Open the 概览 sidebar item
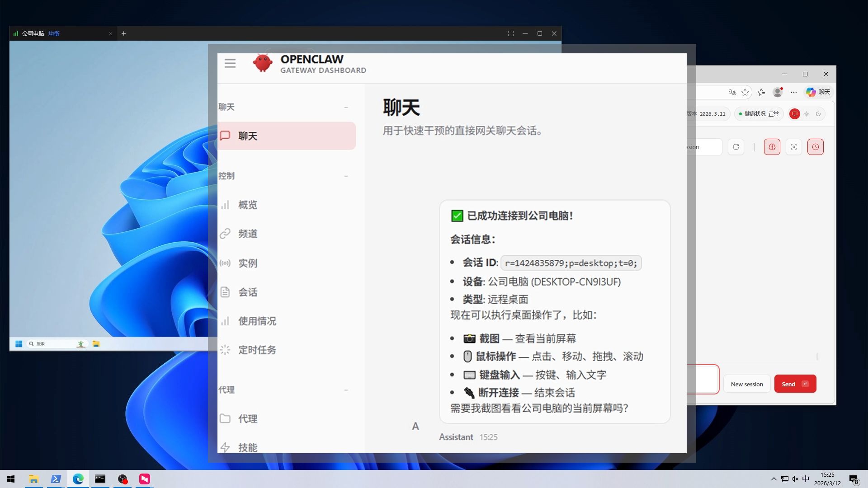The width and height of the screenshot is (868, 488). click(247, 205)
